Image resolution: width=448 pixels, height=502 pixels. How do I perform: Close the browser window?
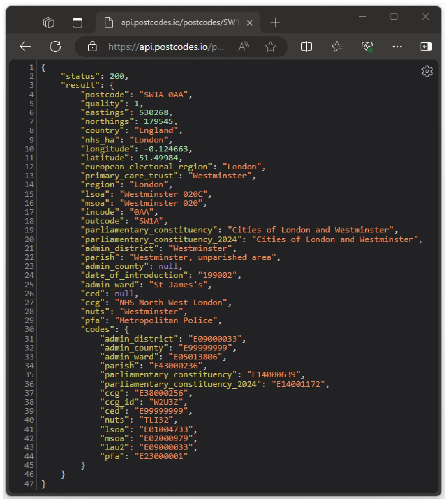426,17
